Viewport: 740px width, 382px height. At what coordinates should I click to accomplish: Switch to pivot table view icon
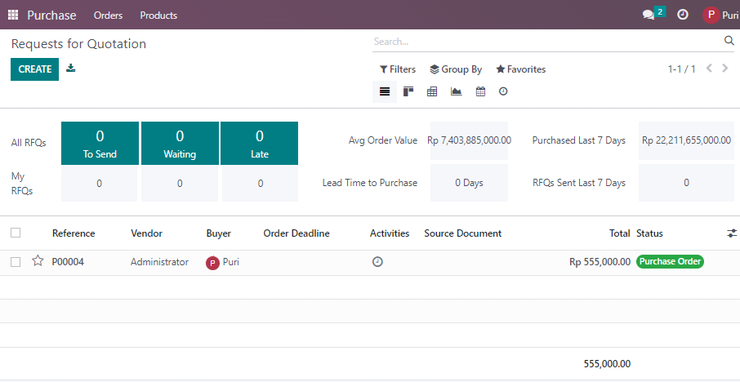tap(432, 92)
